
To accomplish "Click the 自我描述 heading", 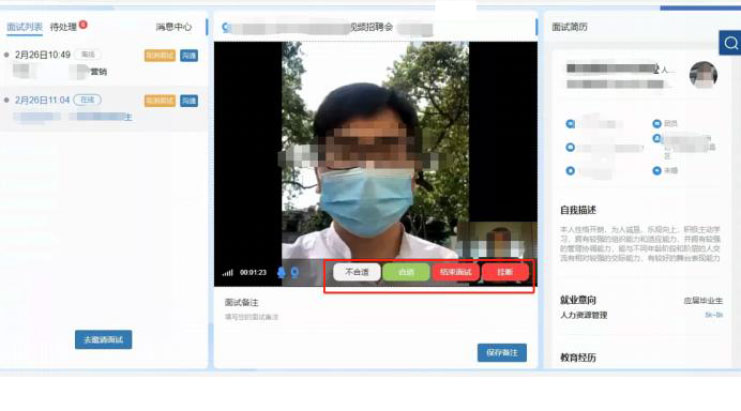I will tap(578, 210).
